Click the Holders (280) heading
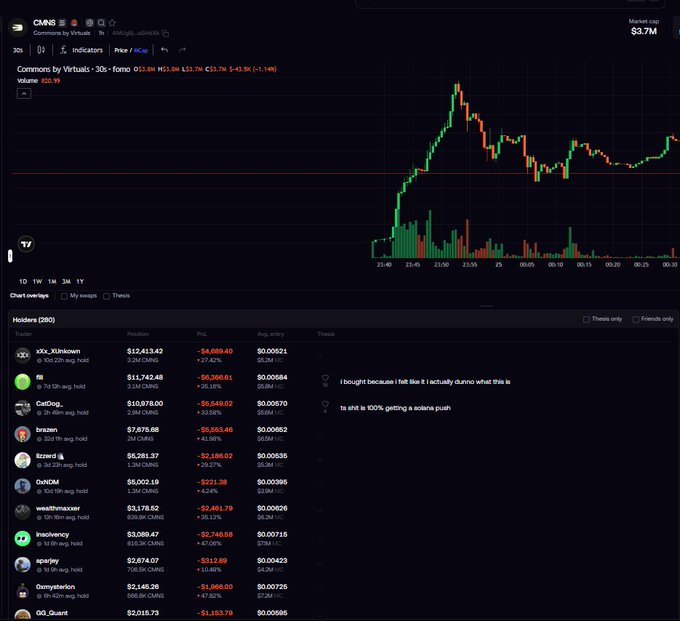Screen dimensions: 680x621 pos(34,320)
